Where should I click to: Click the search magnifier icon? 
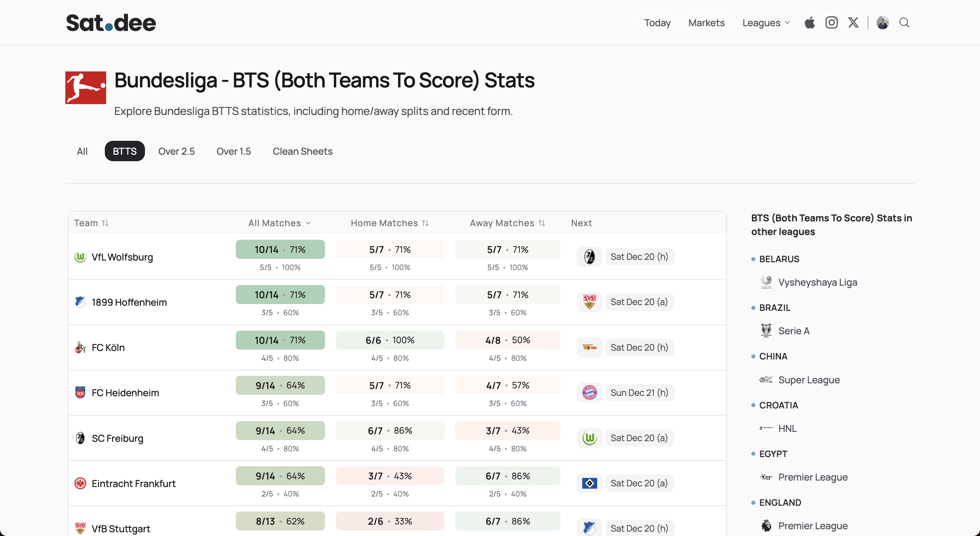(x=904, y=23)
